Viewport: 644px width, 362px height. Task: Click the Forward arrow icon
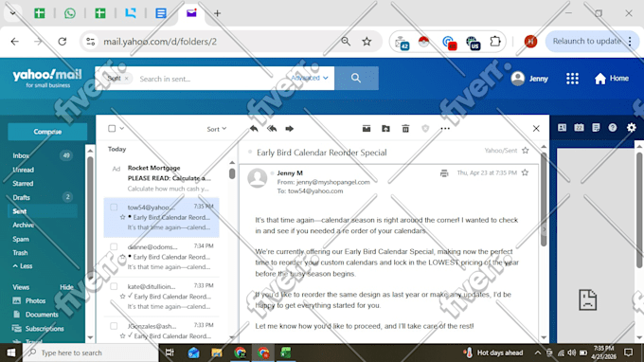(289, 129)
